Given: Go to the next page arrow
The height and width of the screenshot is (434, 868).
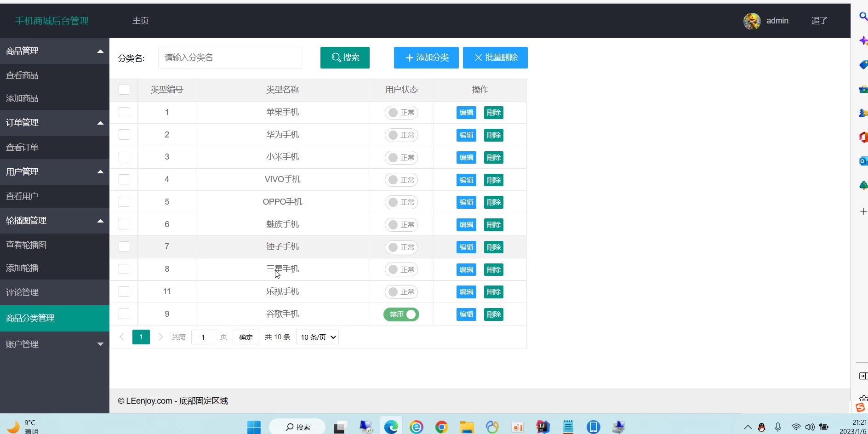Looking at the screenshot, I should coord(160,337).
